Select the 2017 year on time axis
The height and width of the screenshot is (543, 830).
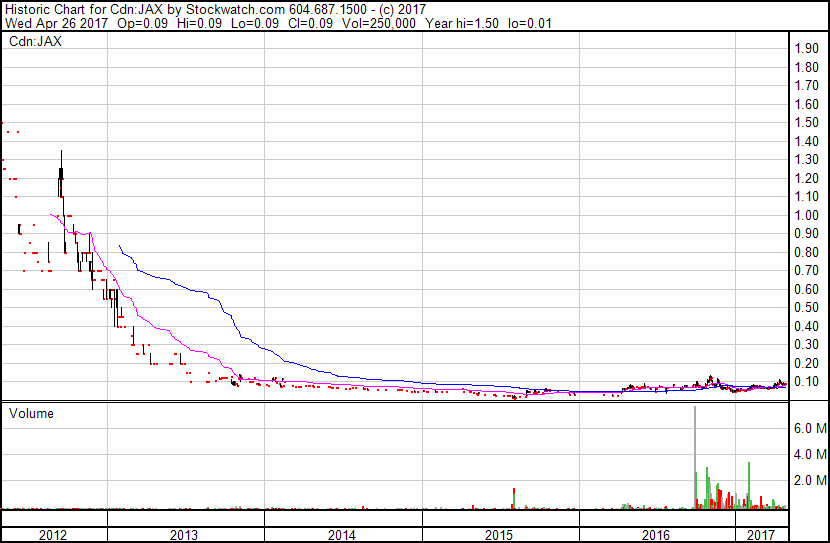tap(762, 535)
